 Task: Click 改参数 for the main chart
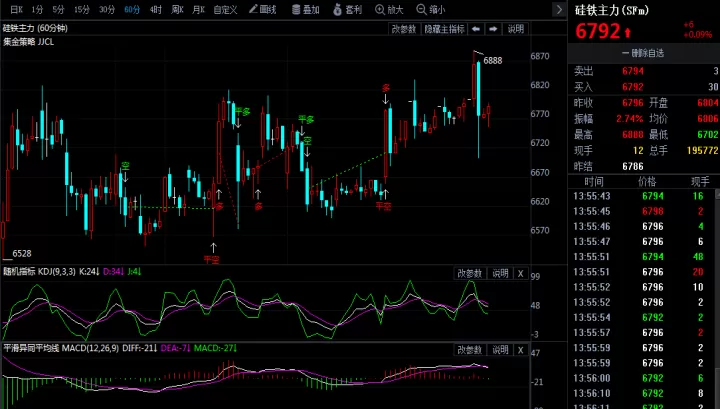(x=404, y=29)
